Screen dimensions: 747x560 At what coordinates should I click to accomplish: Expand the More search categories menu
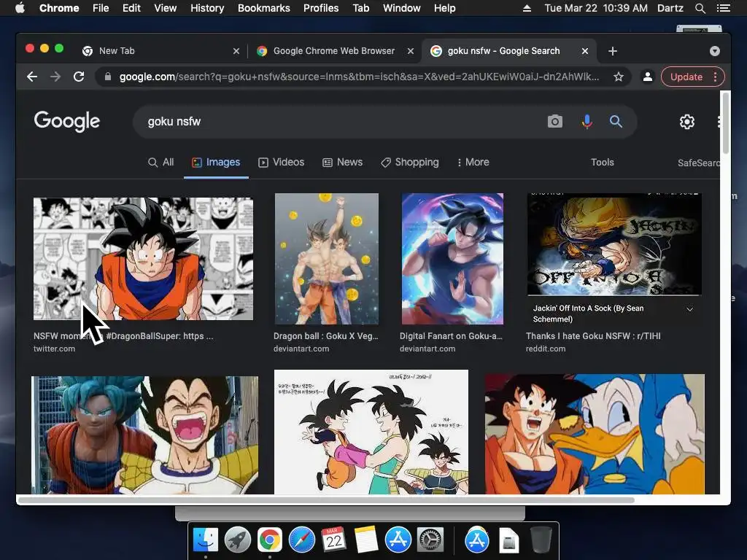pos(473,163)
